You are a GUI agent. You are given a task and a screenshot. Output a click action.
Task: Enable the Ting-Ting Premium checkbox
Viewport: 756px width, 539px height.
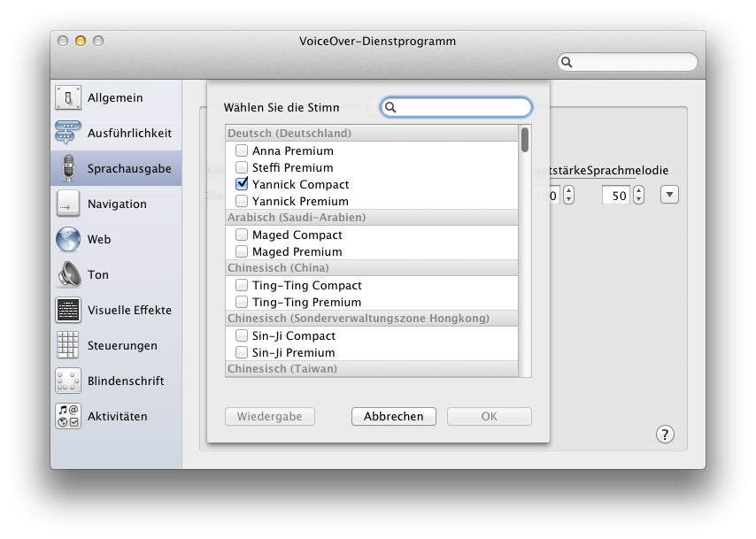(x=242, y=303)
